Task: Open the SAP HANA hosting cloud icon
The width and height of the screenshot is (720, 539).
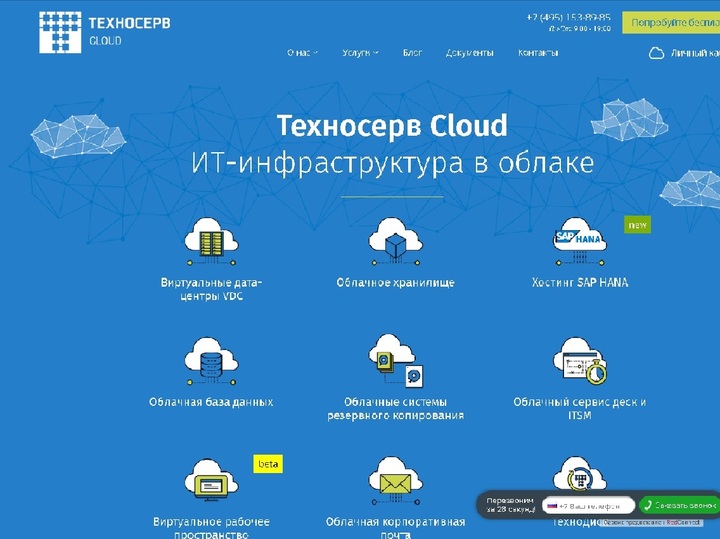Action: (x=579, y=242)
